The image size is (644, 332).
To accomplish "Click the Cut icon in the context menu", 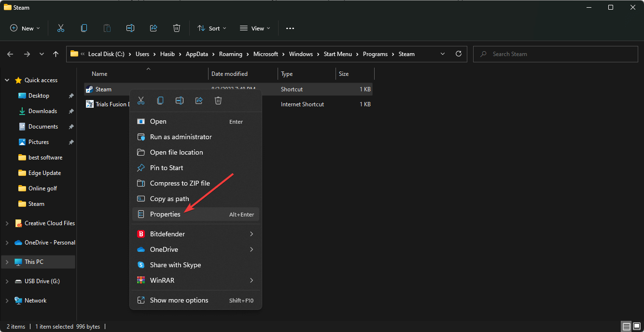I will pyautogui.click(x=141, y=101).
